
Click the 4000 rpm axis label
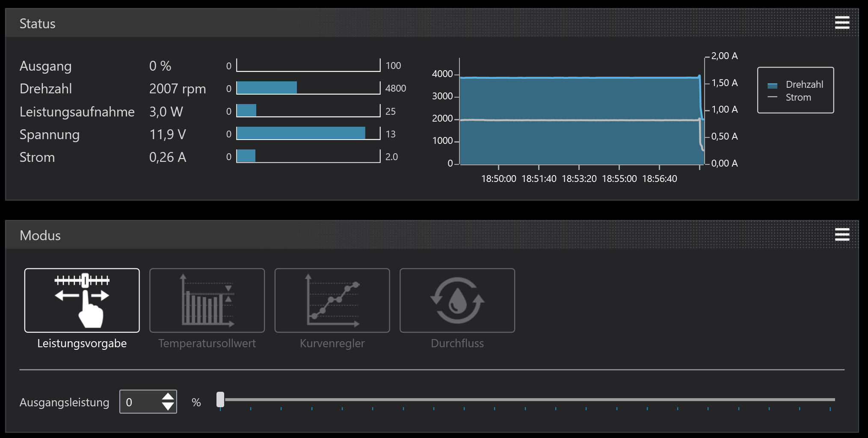(442, 74)
